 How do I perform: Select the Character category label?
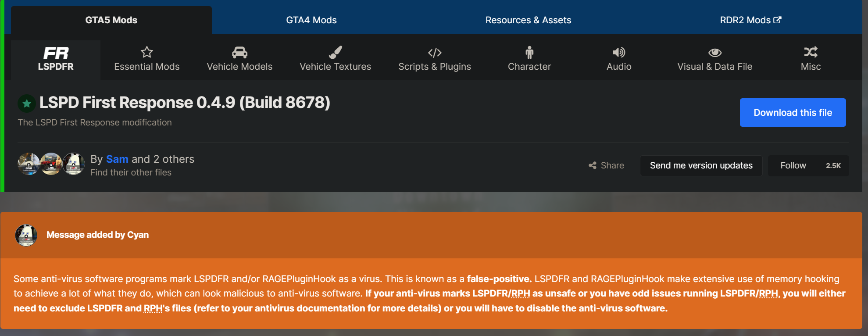coord(529,67)
